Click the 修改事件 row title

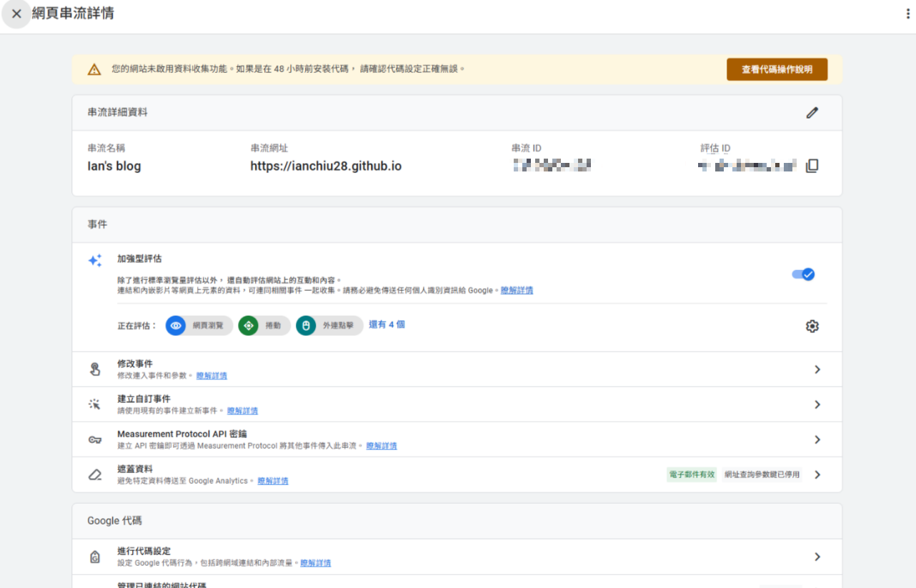click(135, 364)
